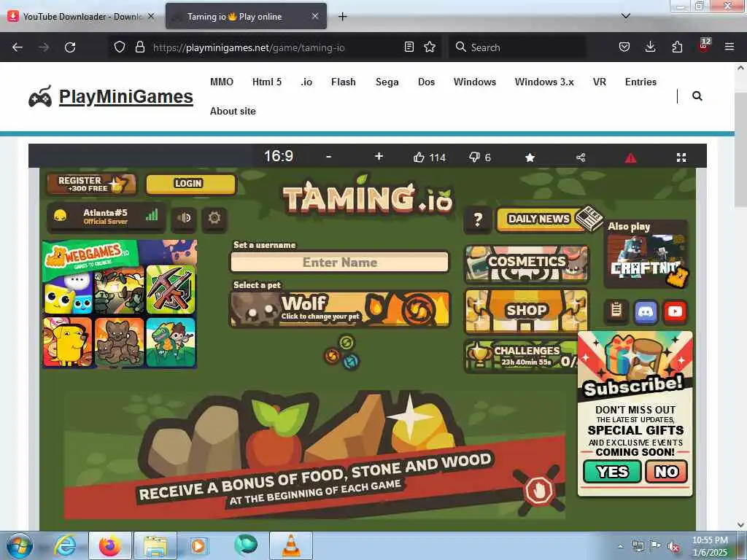Screen dimensions: 747x560
Task: Open game settings gear icon
Action: tap(214, 218)
